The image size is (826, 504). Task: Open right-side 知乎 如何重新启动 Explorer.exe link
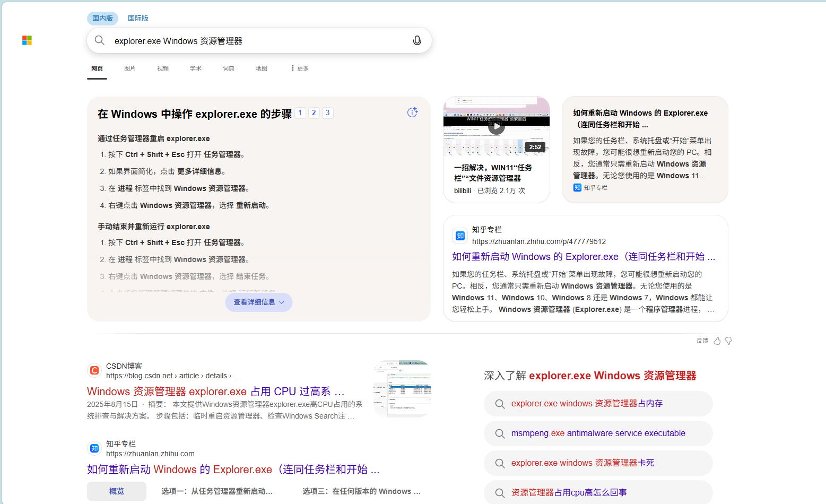(x=584, y=257)
